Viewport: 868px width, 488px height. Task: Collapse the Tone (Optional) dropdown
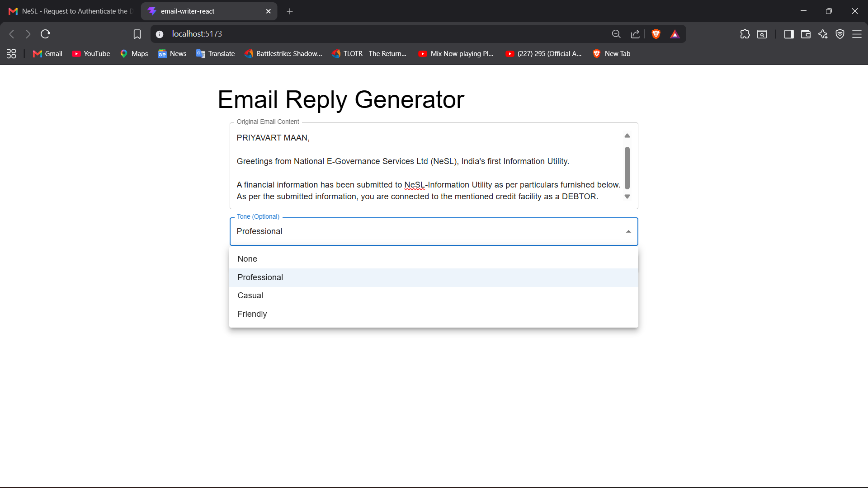pos(628,231)
